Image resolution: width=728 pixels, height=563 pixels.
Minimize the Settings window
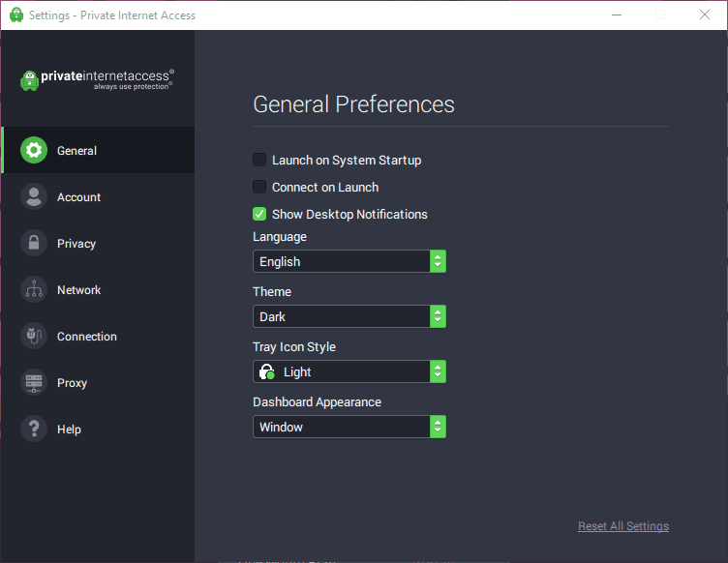(x=616, y=15)
